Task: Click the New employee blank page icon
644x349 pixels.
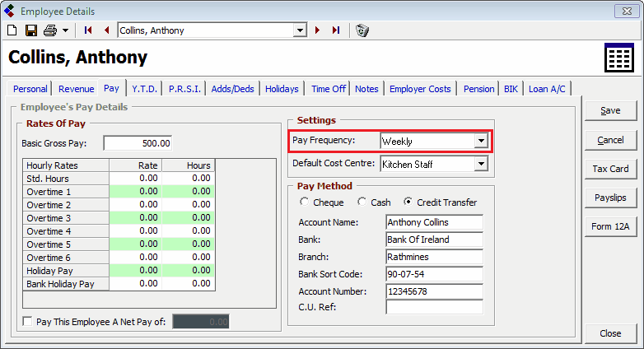Action: 12,30
